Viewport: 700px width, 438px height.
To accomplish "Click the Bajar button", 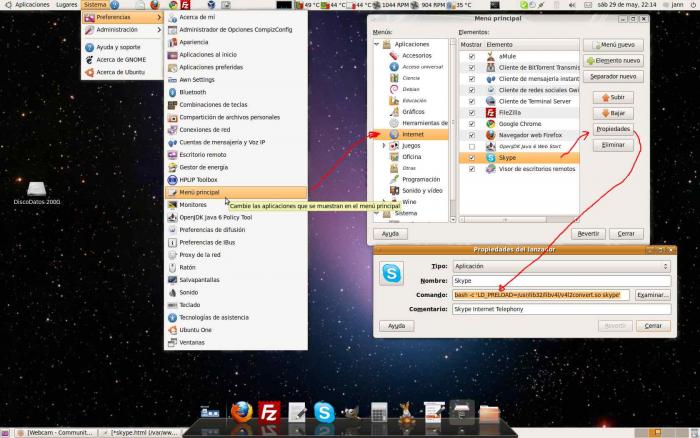I will click(x=613, y=113).
